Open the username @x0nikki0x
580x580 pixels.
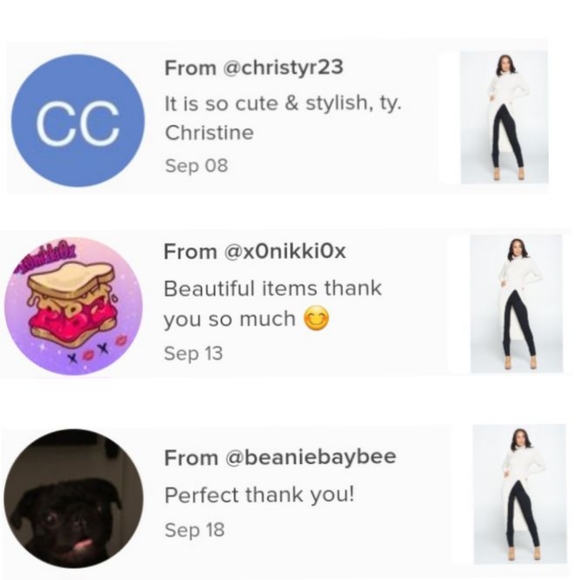coord(284,252)
